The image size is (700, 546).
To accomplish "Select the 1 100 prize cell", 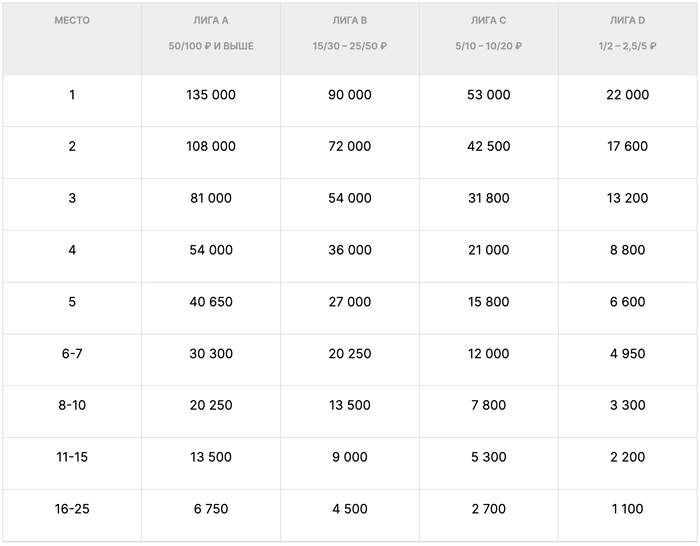I will pos(628,509).
